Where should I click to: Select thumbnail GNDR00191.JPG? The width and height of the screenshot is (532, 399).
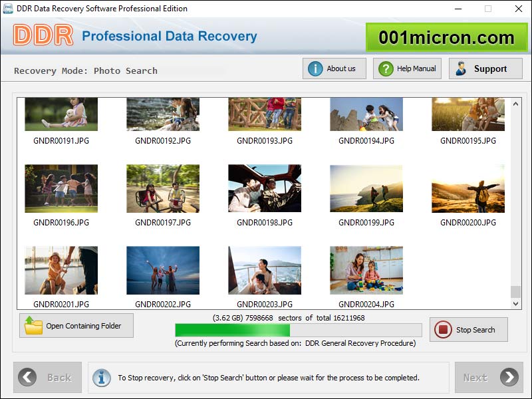[x=61, y=114]
